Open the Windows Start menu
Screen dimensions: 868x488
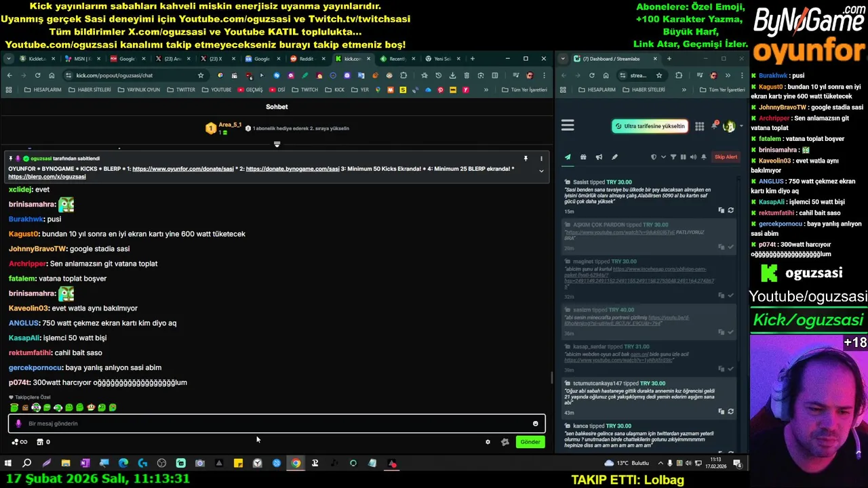[x=8, y=464]
